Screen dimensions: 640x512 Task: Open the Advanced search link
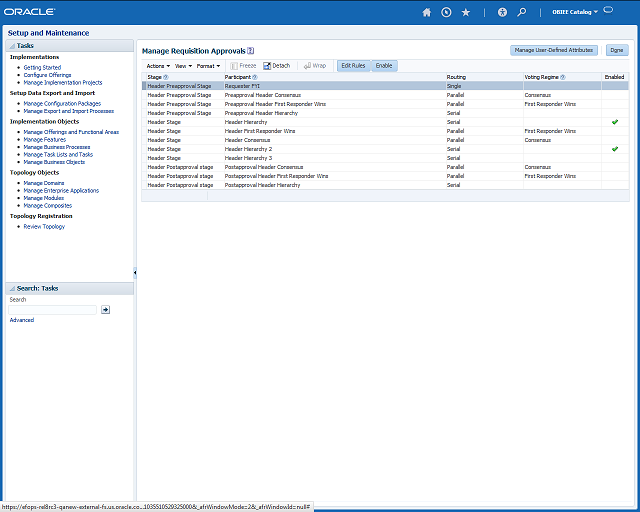pos(22,320)
